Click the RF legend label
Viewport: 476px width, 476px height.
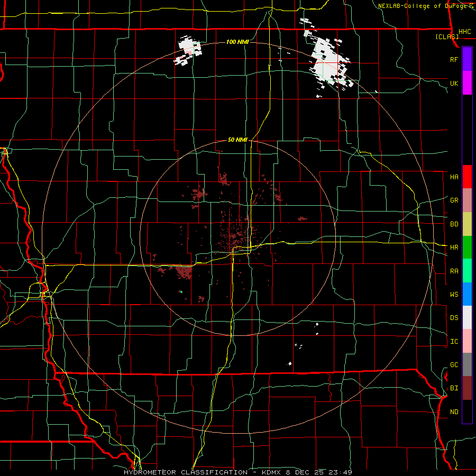click(454, 59)
